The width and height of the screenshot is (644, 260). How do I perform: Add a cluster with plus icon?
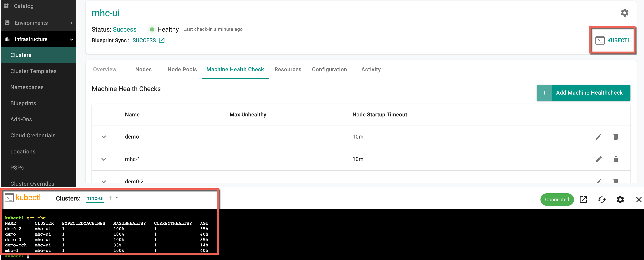[110, 198]
